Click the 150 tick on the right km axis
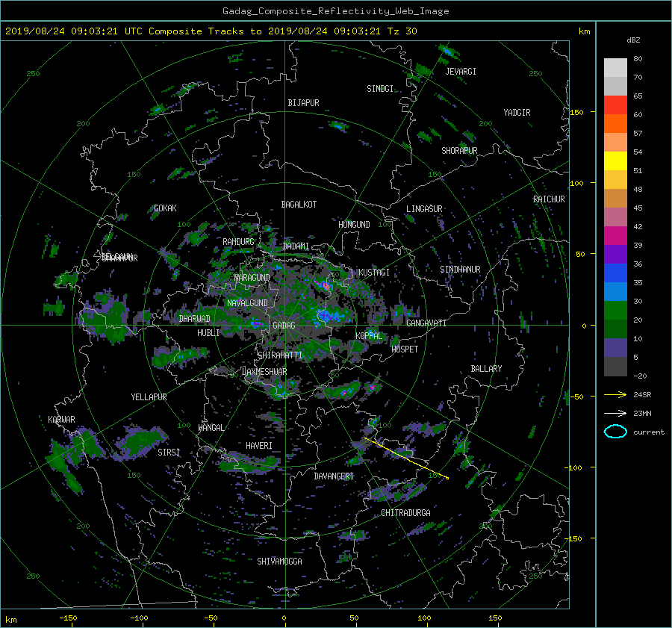Image resolution: width=672 pixels, height=628 pixels. (577, 112)
